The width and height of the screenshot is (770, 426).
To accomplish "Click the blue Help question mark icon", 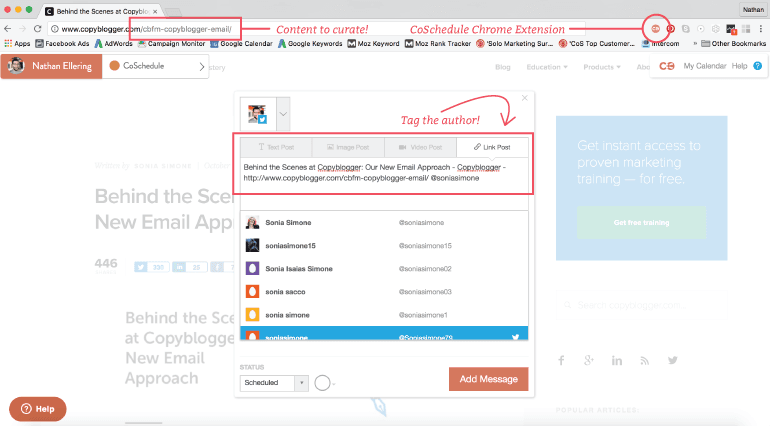I will click(x=758, y=66).
